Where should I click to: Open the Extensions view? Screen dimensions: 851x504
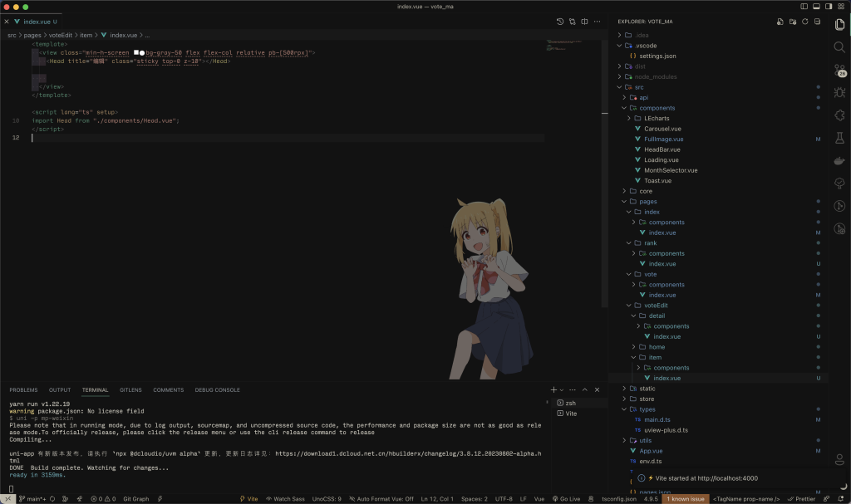point(839,115)
